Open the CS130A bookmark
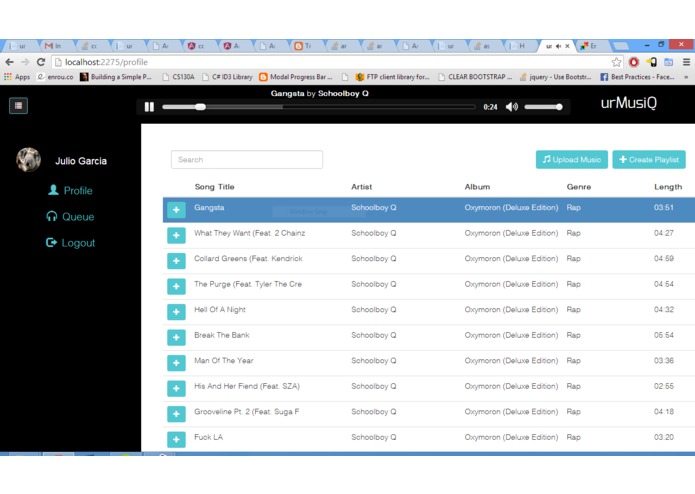The height and width of the screenshot is (494, 695). pyautogui.click(x=178, y=77)
